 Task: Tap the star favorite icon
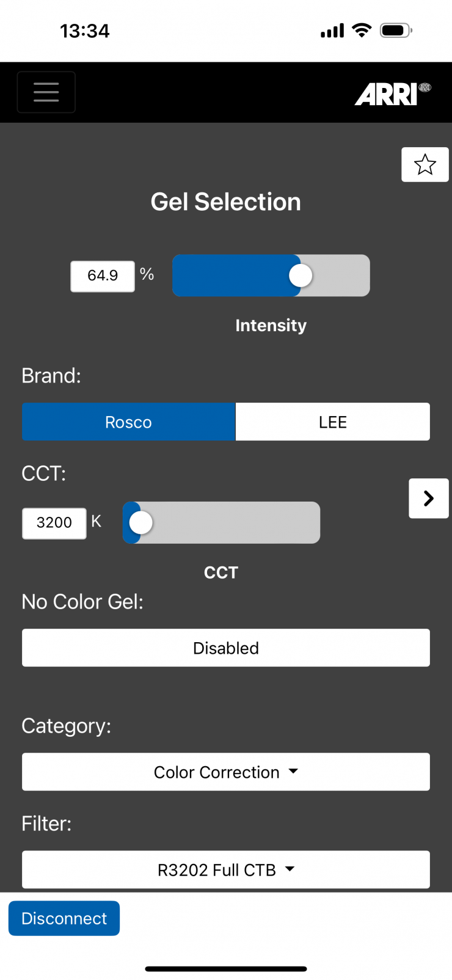tap(425, 164)
